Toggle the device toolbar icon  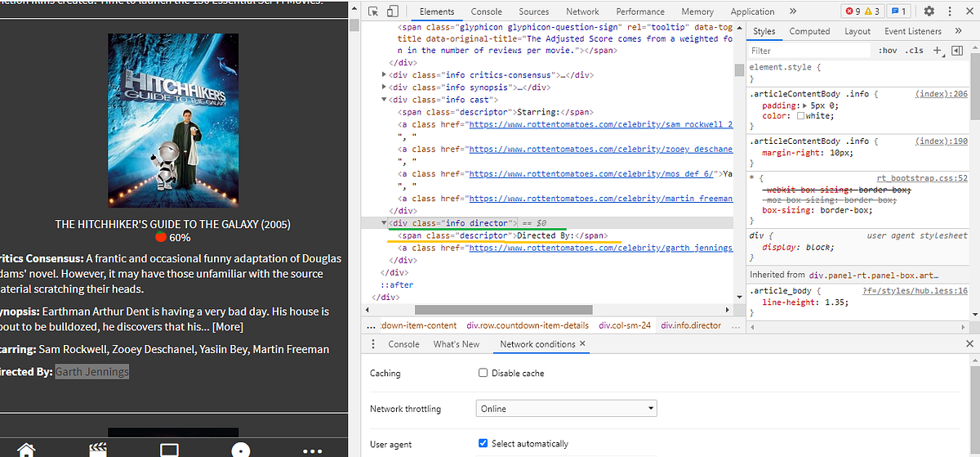[392, 11]
